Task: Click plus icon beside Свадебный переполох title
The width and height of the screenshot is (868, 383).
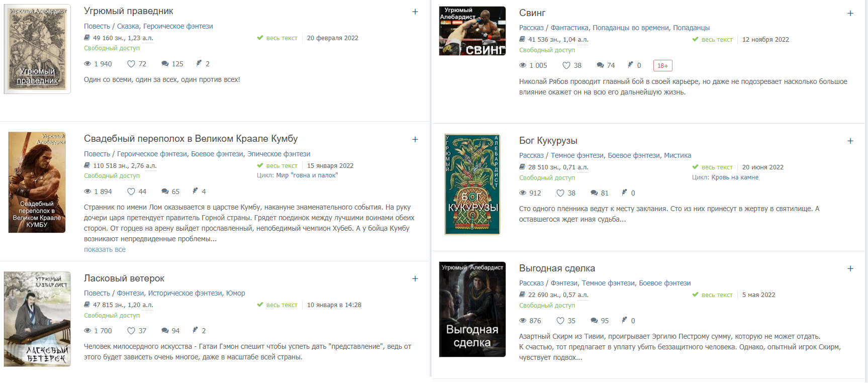Action: pos(415,139)
